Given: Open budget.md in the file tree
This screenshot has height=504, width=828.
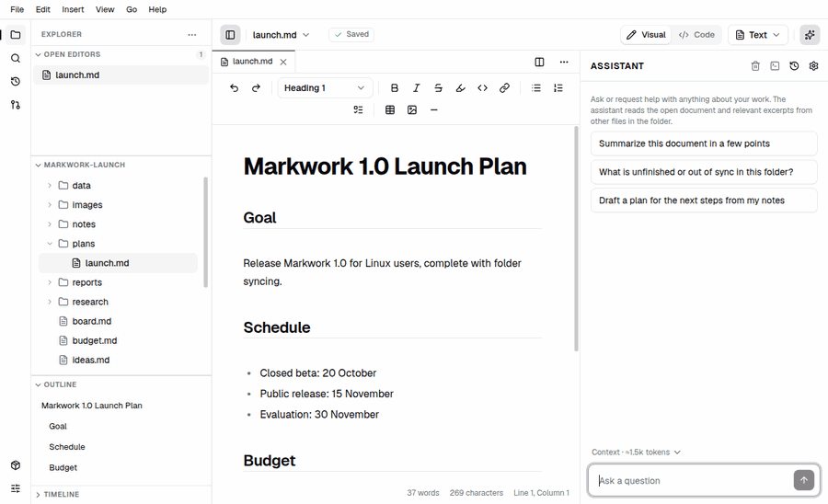Looking at the screenshot, I should pyautogui.click(x=118, y=341).
